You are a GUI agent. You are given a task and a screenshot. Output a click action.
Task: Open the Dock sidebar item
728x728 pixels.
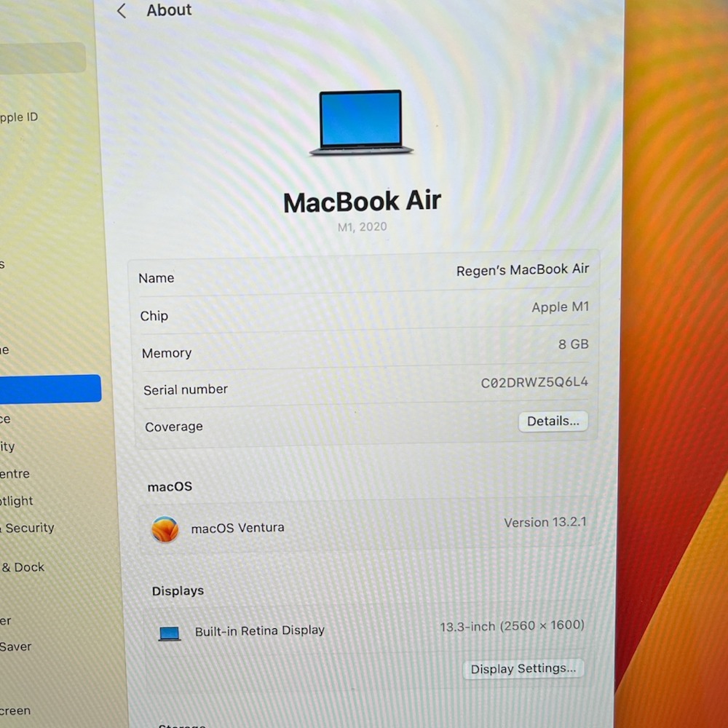[x=23, y=567]
